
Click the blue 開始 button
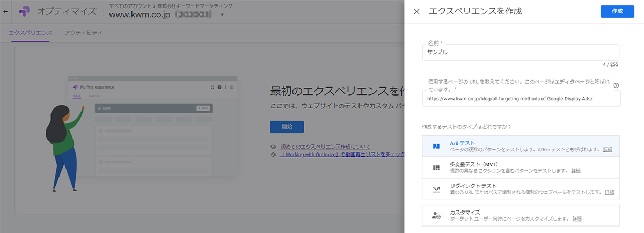pos(287,127)
